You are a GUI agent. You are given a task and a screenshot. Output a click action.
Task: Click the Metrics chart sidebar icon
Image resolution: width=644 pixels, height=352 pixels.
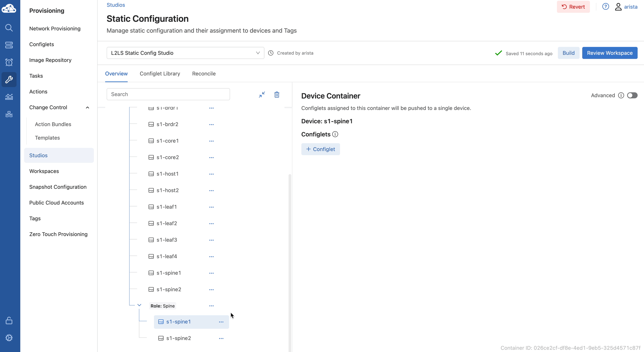9,97
